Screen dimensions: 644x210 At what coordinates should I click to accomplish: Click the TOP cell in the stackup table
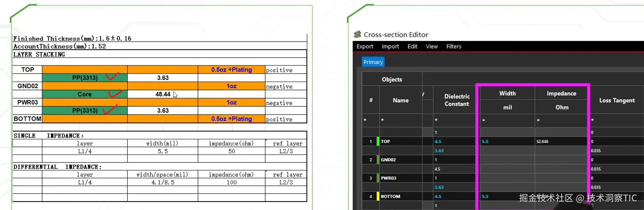[x=28, y=70]
